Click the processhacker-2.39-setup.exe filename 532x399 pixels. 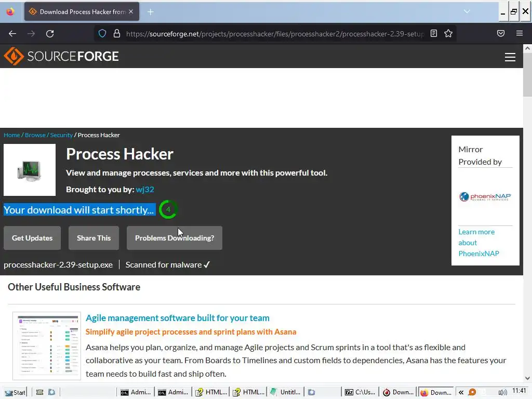pyautogui.click(x=58, y=264)
